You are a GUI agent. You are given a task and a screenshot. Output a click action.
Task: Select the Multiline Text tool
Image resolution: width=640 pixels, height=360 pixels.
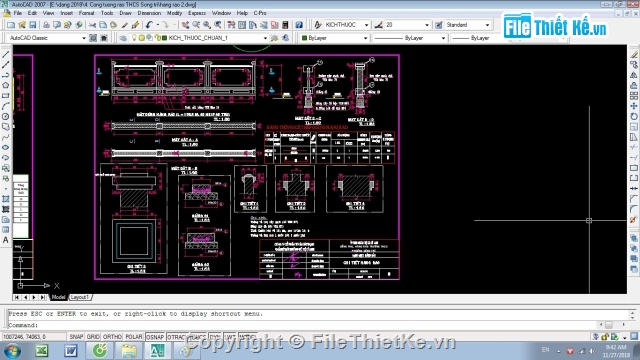point(6,240)
